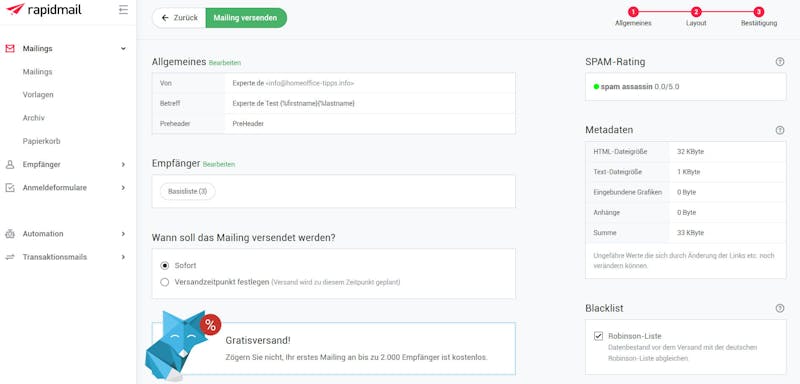
Task: Uncheck the Robinson-Liste checkbox
Action: [598, 336]
